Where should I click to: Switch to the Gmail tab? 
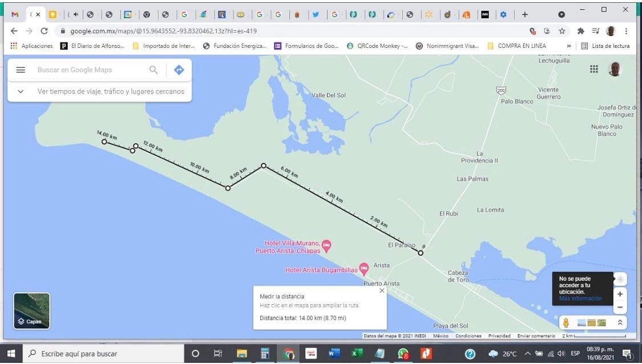[15, 15]
